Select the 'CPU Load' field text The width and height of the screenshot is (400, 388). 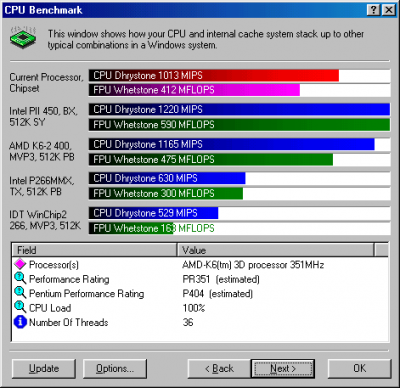tap(50, 308)
